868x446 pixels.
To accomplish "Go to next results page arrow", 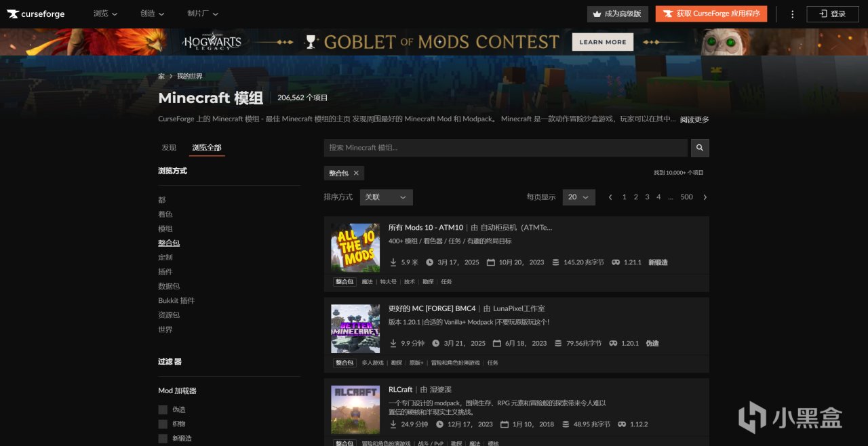I will (x=705, y=197).
